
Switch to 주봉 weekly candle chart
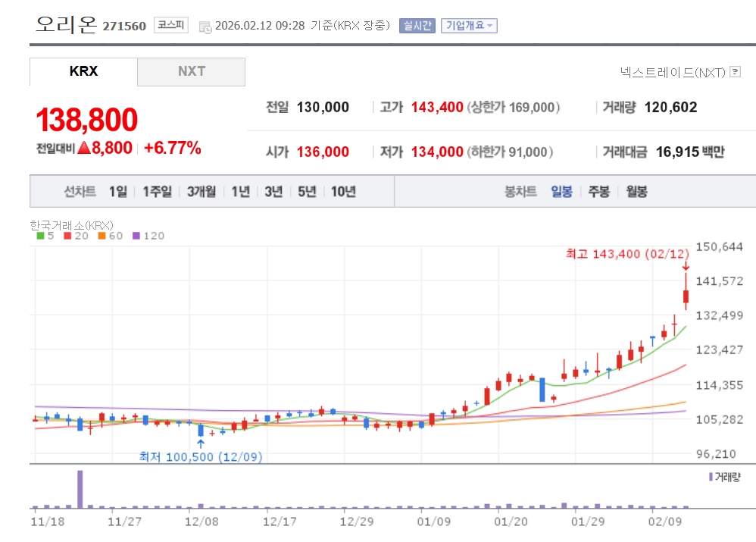(x=598, y=192)
